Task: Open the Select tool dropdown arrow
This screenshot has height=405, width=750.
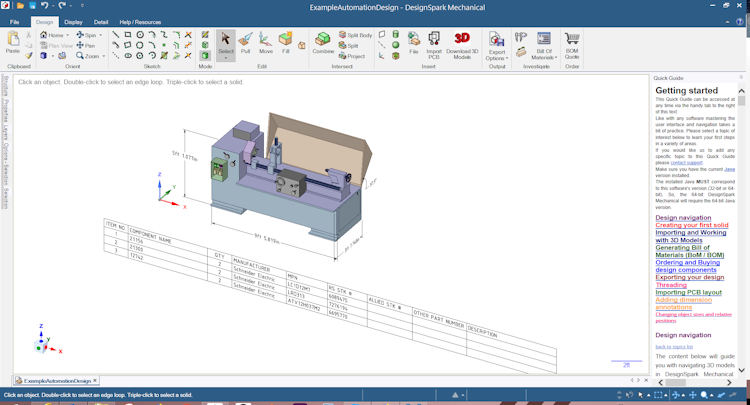Action: click(226, 58)
